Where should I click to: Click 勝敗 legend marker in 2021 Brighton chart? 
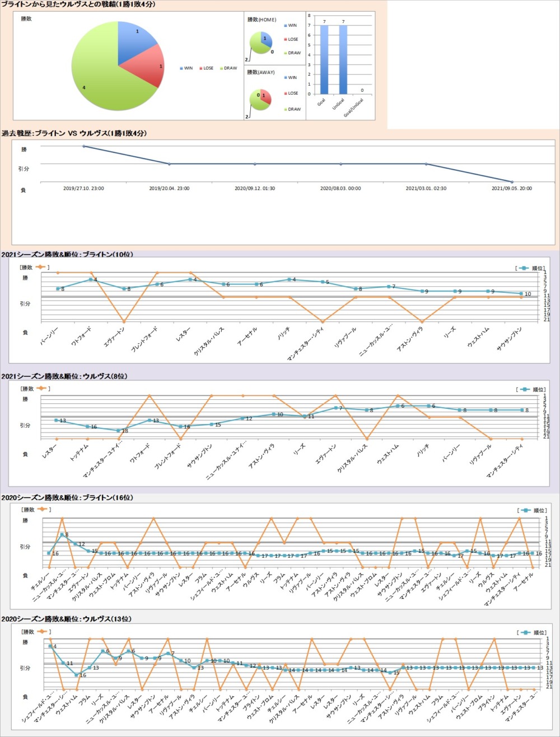click(41, 267)
